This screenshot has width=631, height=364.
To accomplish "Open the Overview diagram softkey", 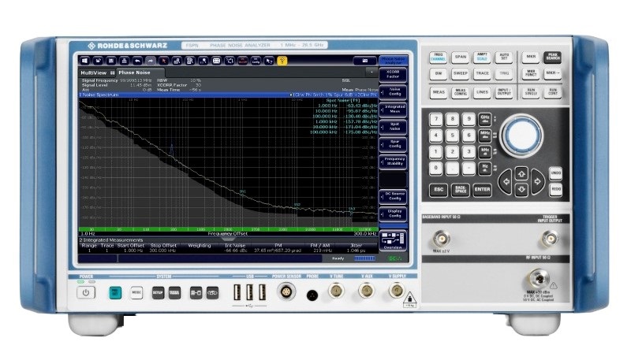I will tap(392, 240).
